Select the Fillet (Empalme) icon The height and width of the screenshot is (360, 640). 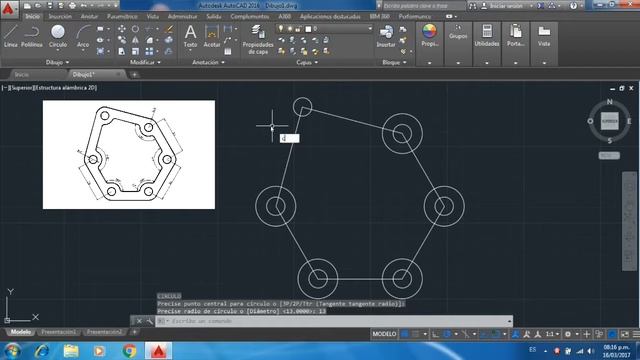tap(149, 40)
